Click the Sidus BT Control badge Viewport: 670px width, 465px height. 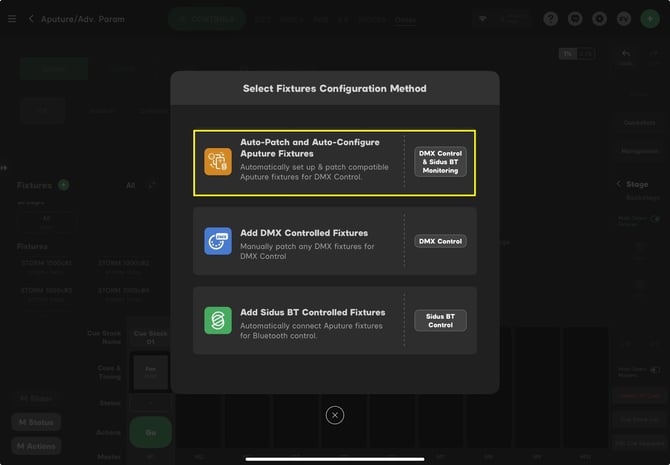coord(440,321)
